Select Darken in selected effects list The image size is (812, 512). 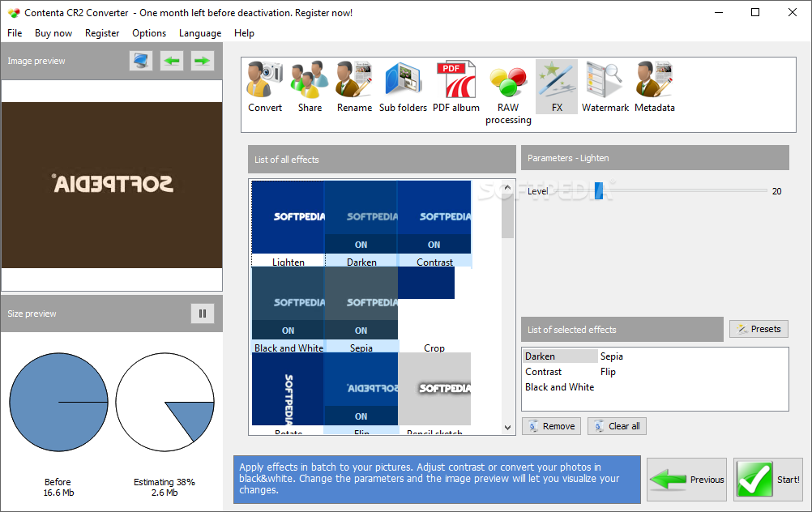[560, 356]
